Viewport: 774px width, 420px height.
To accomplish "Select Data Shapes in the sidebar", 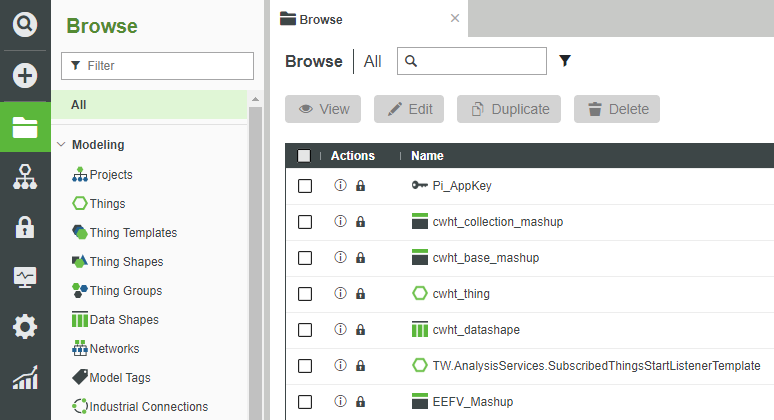I will 124,320.
